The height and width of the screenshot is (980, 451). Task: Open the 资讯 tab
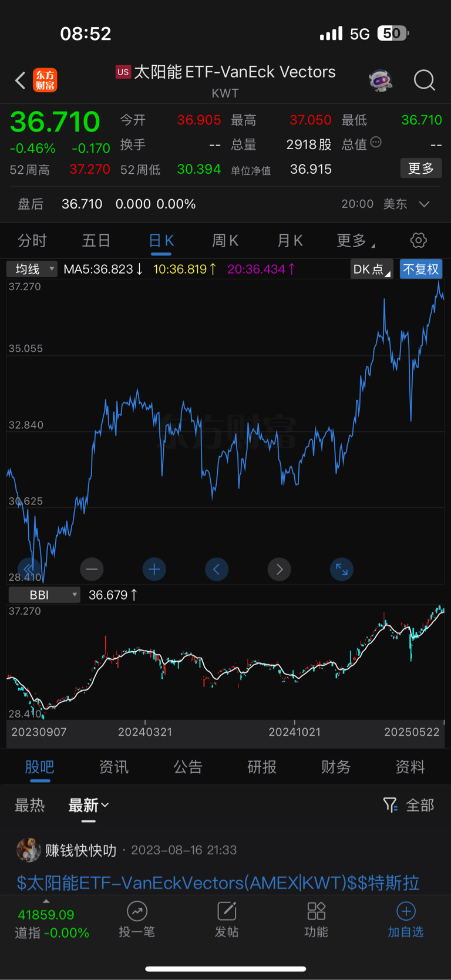point(114,767)
